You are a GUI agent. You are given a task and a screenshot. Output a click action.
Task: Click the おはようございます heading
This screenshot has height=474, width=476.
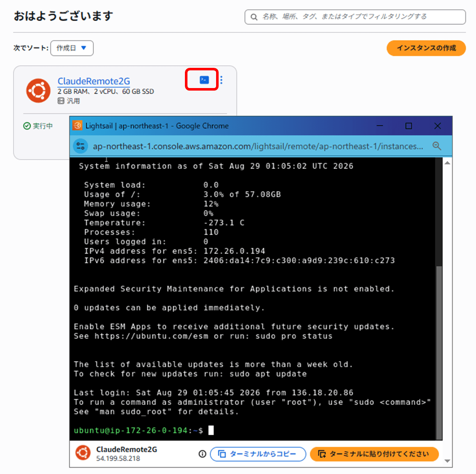[x=64, y=16]
